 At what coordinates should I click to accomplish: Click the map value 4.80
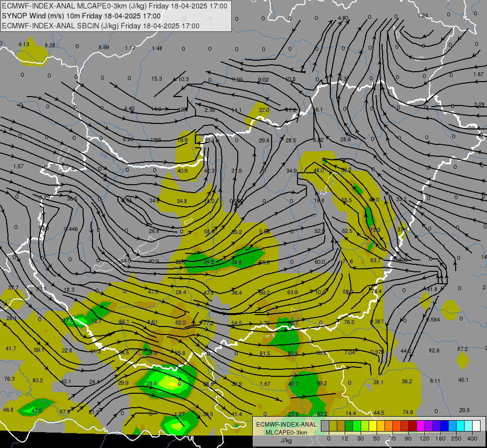(x=343, y=18)
